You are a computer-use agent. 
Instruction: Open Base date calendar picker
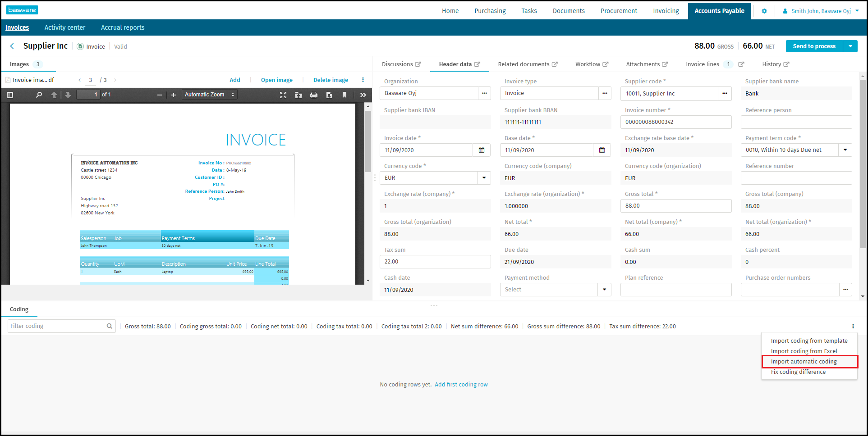(602, 150)
